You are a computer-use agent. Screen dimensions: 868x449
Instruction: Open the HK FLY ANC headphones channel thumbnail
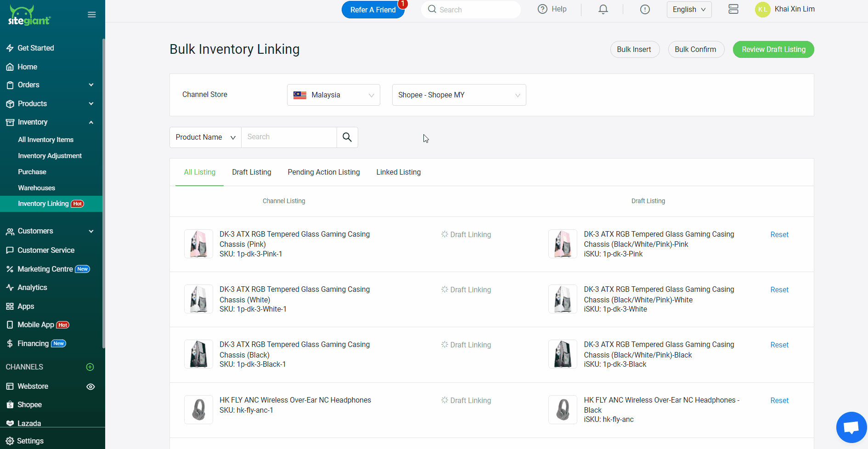pos(198,409)
